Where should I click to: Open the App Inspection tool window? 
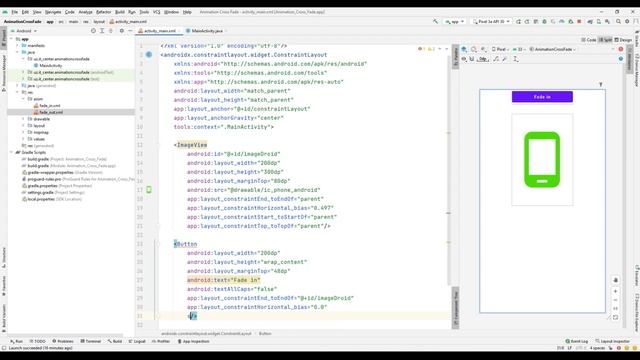[193, 341]
